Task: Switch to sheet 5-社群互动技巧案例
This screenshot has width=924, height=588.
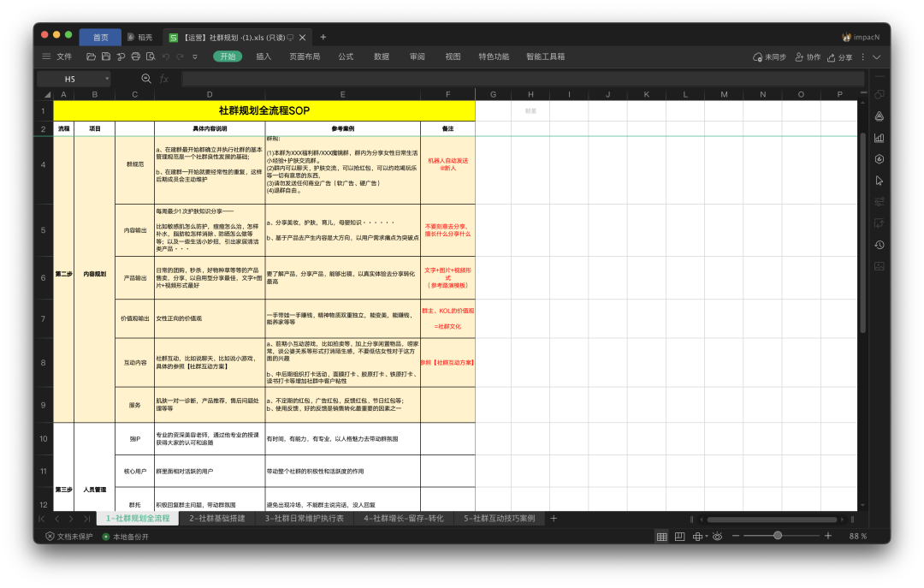Action: coord(499,519)
